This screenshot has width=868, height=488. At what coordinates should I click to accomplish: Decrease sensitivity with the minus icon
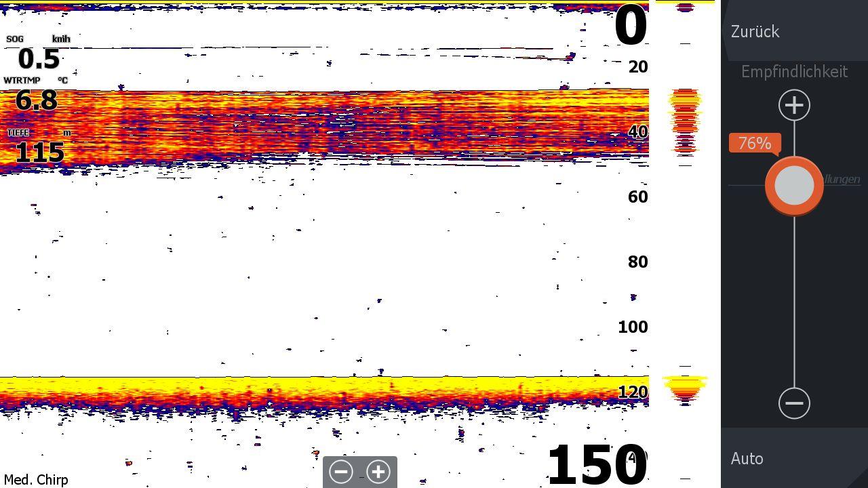[794, 403]
